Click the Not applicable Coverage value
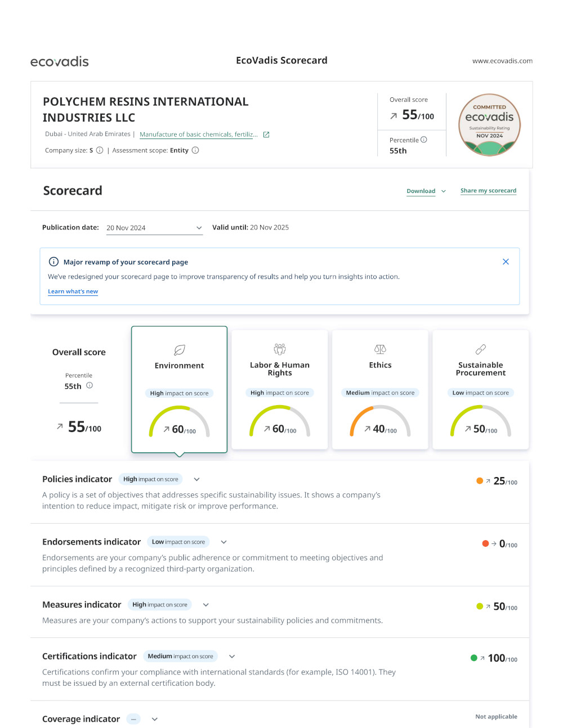563x728 pixels. coord(497,717)
